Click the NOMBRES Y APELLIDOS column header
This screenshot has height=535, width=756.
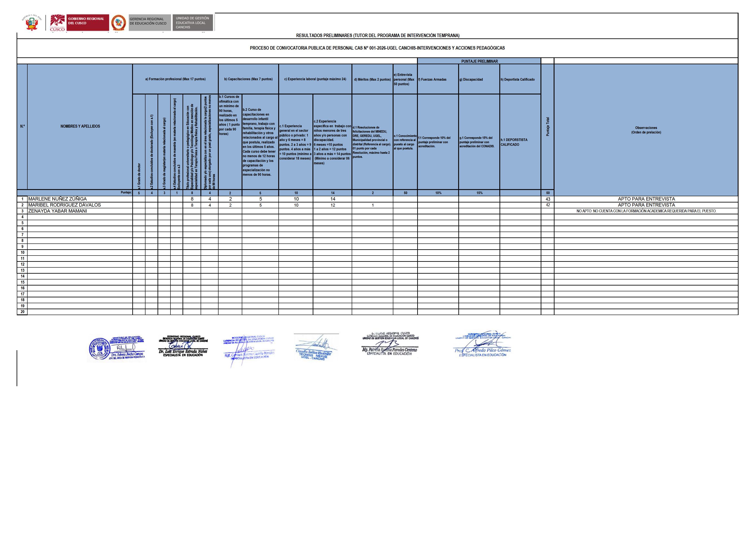pos(80,127)
